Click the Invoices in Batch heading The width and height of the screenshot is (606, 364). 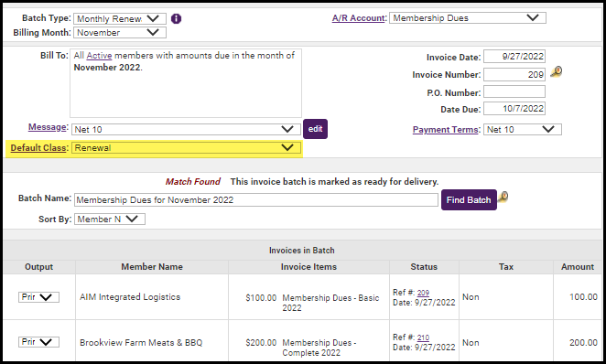tap(302, 251)
